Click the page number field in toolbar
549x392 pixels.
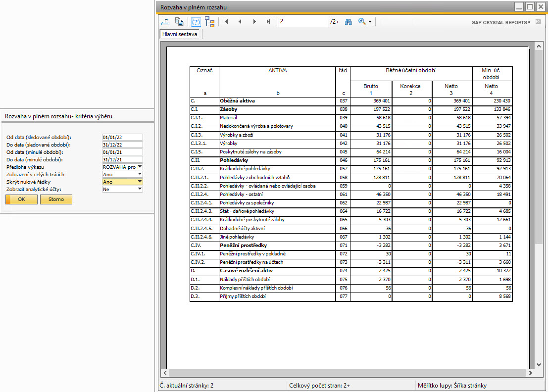click(303, 22)
